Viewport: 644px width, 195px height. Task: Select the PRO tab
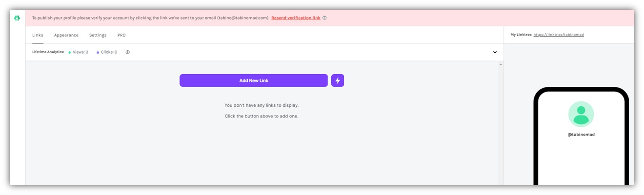tap(121, 35)
